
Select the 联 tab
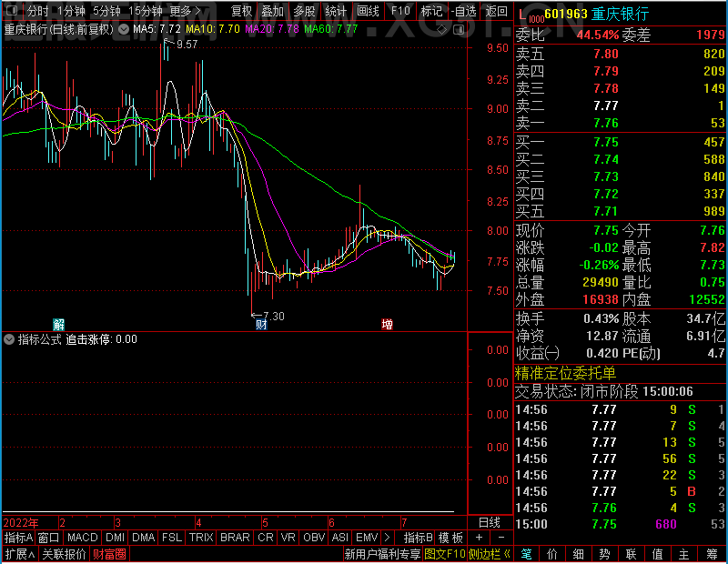[x=631, y=554]
